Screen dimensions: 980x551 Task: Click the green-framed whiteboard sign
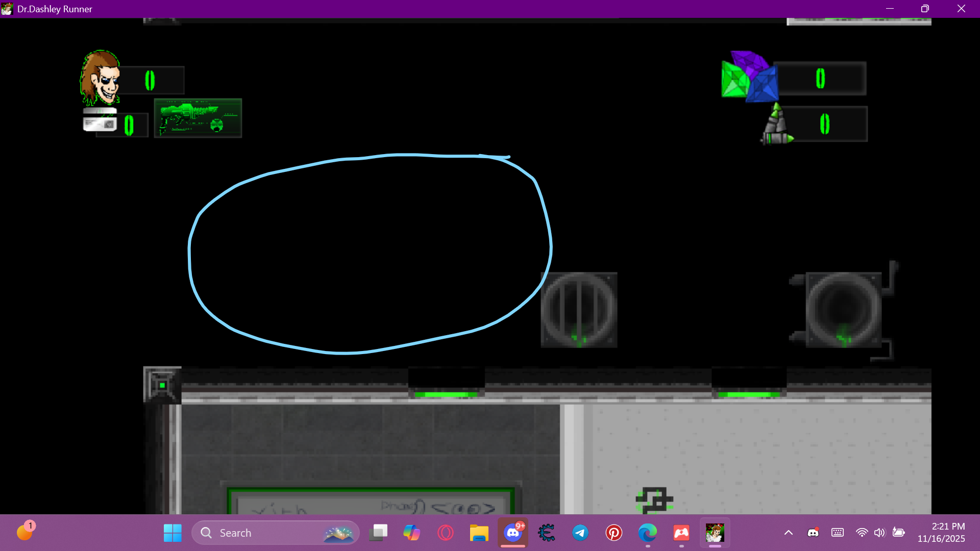371,502
